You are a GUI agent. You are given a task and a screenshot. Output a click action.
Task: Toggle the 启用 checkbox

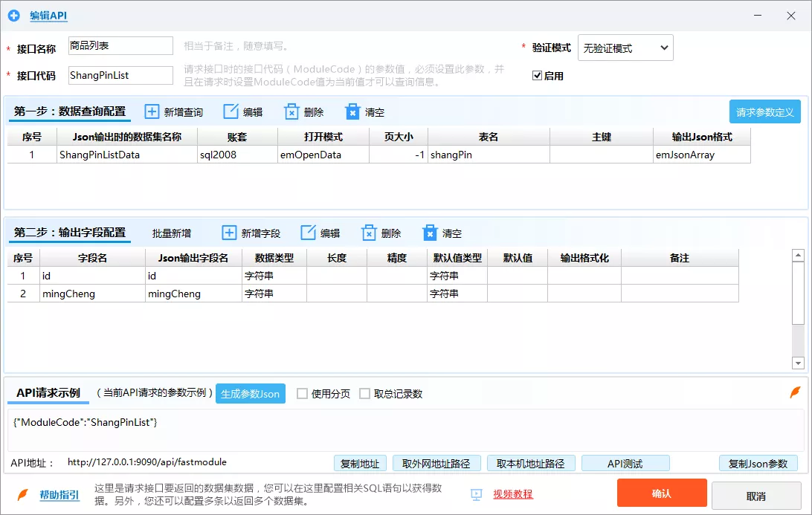tap(537, 76)
